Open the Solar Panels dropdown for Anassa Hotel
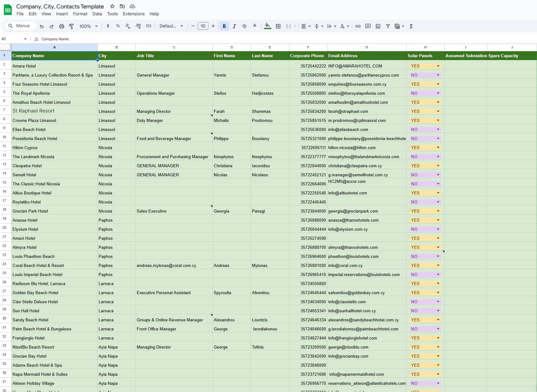Image resolution: width=537 pixels, height=392 pixels. pyautogui.click(x=438, y=220)
